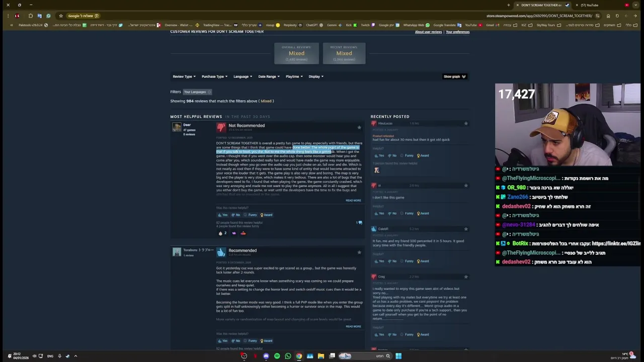Open Spotify from the taskbar
The image size is (644, 362).
(277, 356)
